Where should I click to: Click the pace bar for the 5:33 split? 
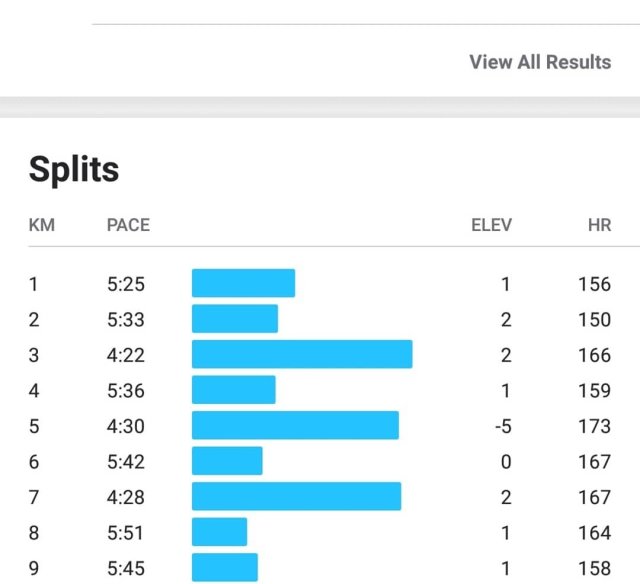235,319
